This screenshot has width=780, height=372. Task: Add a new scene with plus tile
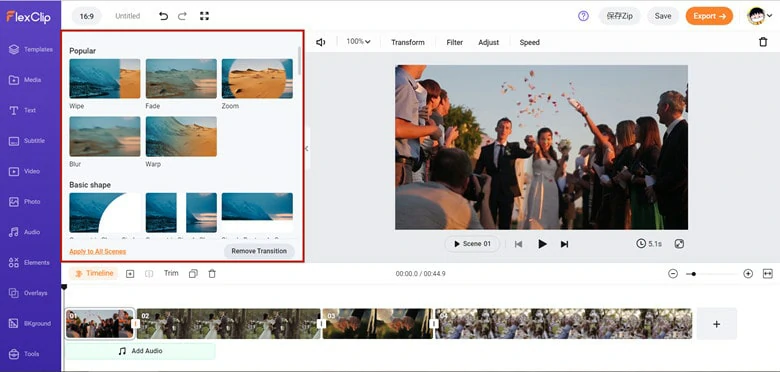[x=716, y=324]
